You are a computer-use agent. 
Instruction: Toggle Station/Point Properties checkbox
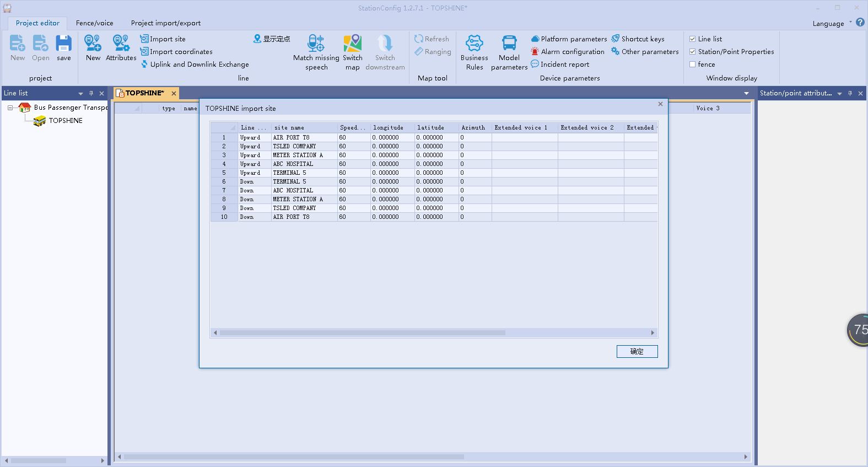pyautogui.click(x=693, y=52)
